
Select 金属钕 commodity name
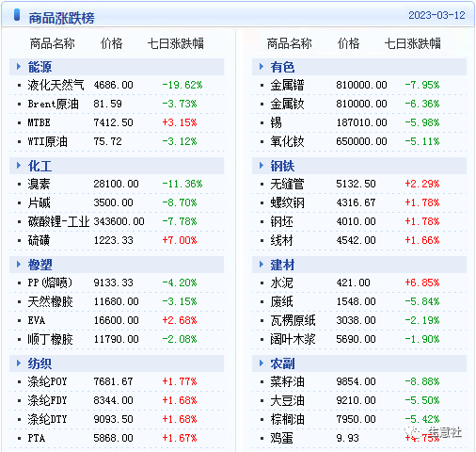(287, 104)
